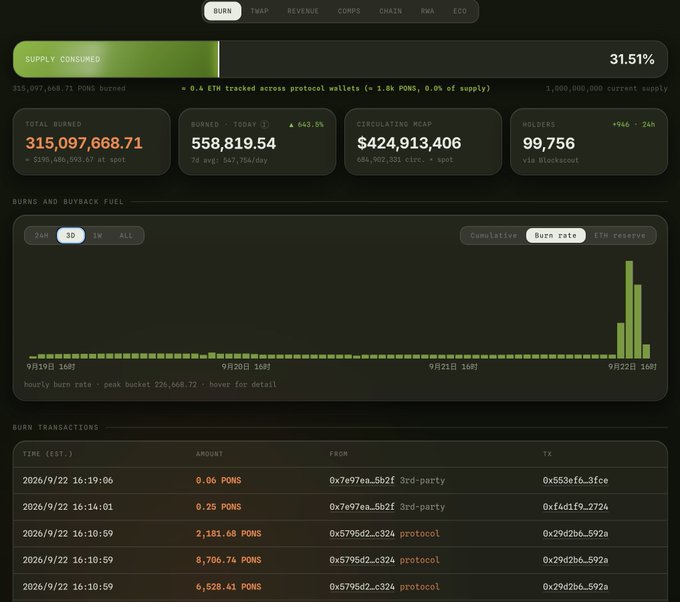
Task: Click the 7d avg: 547,754/day text
Action: click(x=229, y=160)
